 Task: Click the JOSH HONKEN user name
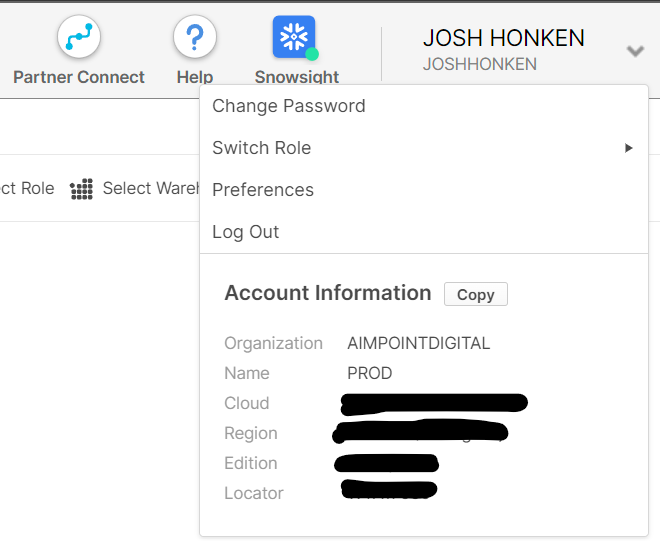(x=504, y=38)
